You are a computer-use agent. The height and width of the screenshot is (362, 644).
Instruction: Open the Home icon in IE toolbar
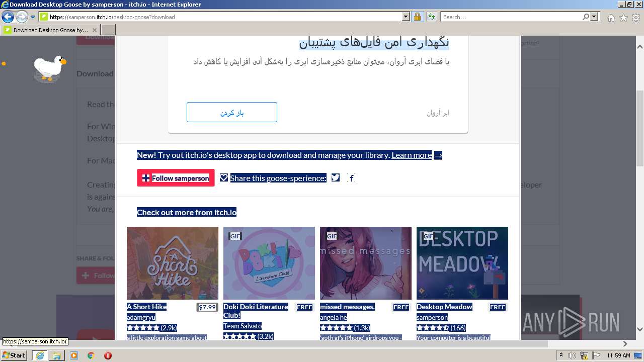tap(611, 18)
